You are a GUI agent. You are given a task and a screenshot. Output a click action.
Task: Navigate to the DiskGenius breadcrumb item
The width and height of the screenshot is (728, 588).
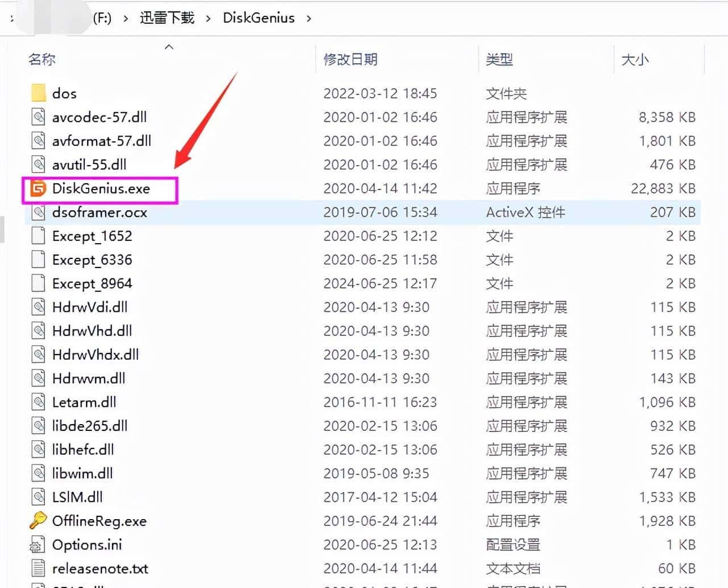(259, 18)
